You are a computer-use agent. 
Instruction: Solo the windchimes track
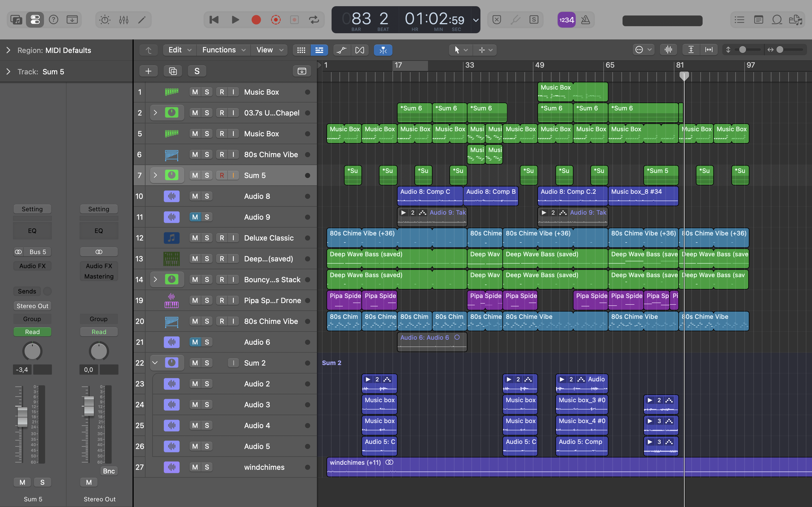click(x=207, y=467)
